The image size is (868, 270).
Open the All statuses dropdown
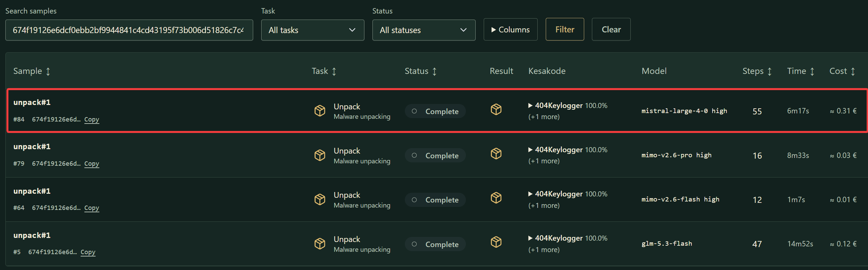[x=424, y=30]
